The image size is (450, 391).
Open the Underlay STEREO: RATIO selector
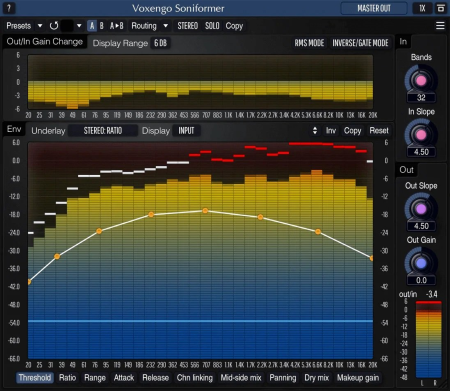[x=103, y=131]
